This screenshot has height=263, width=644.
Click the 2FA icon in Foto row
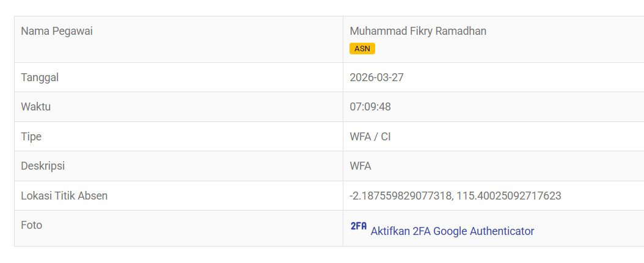click(x=358, y=226)
